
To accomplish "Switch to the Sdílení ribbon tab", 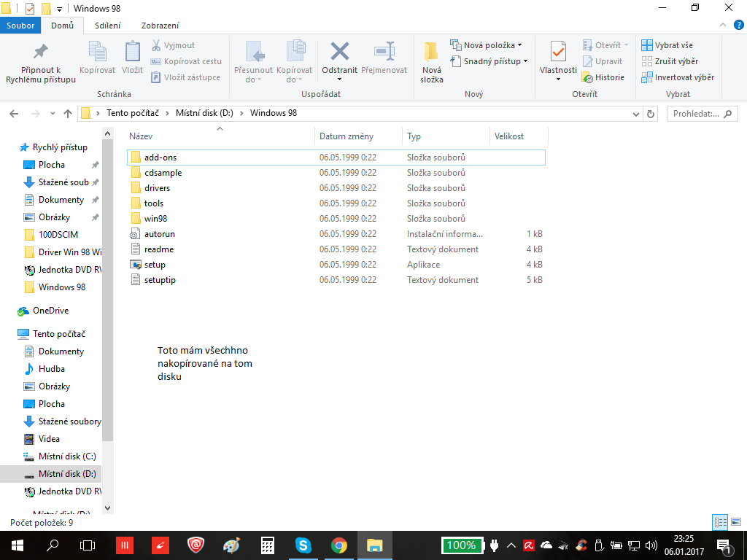I will pyautogui.click(x=108, y=26).
